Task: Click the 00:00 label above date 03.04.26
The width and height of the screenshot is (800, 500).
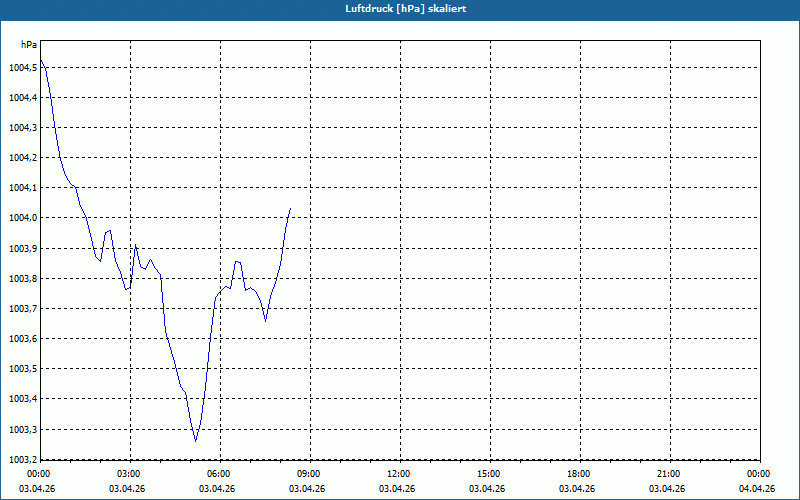Action: pos(39,474)
